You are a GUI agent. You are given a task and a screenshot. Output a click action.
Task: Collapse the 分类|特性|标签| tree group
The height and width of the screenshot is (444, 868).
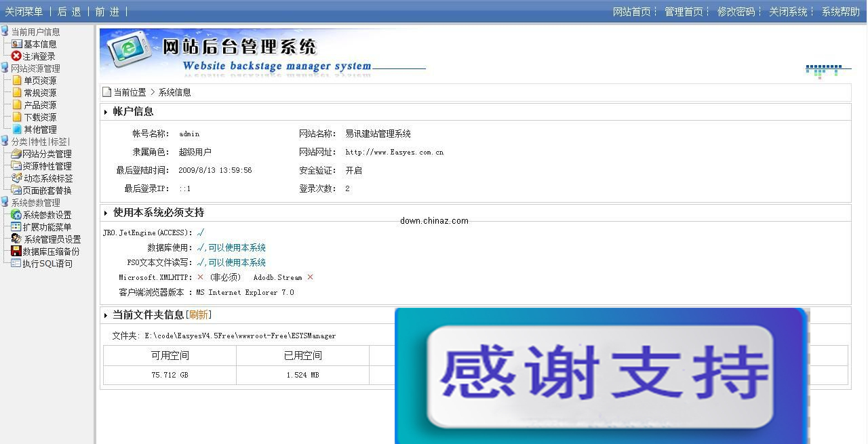(5, 142)
